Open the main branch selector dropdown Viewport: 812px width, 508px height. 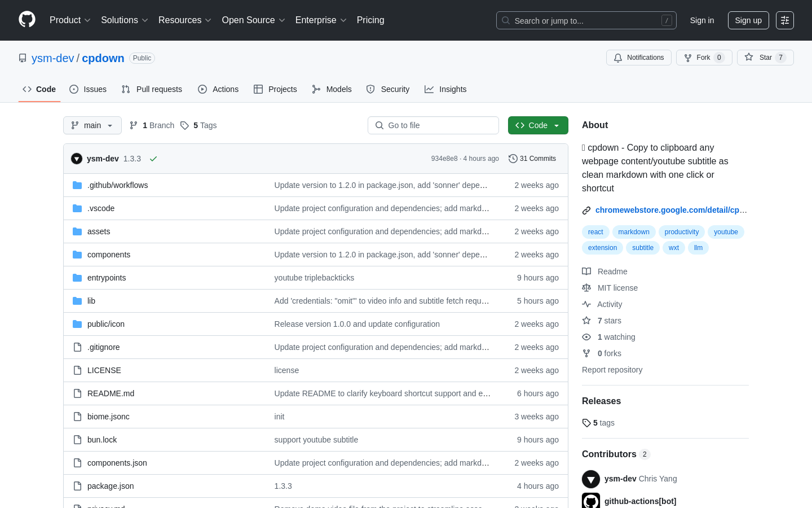[92, 125]
